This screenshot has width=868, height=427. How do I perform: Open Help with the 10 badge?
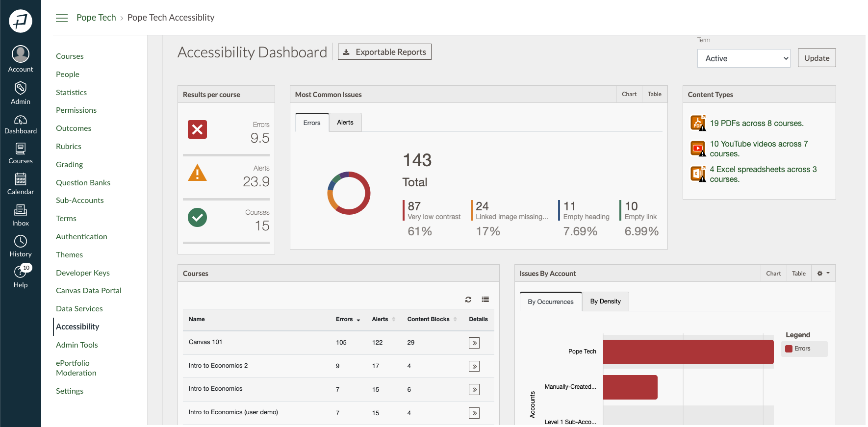pyautogui.click(x=21, y=276)
